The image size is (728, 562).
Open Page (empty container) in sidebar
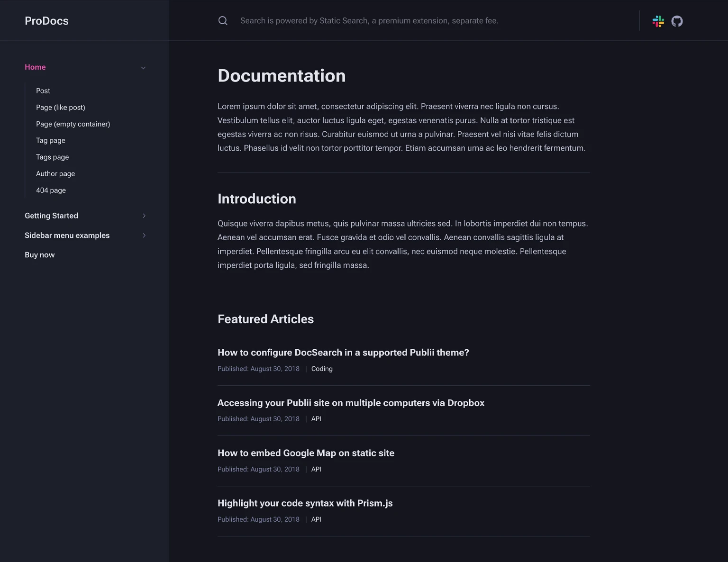[73, 124]
